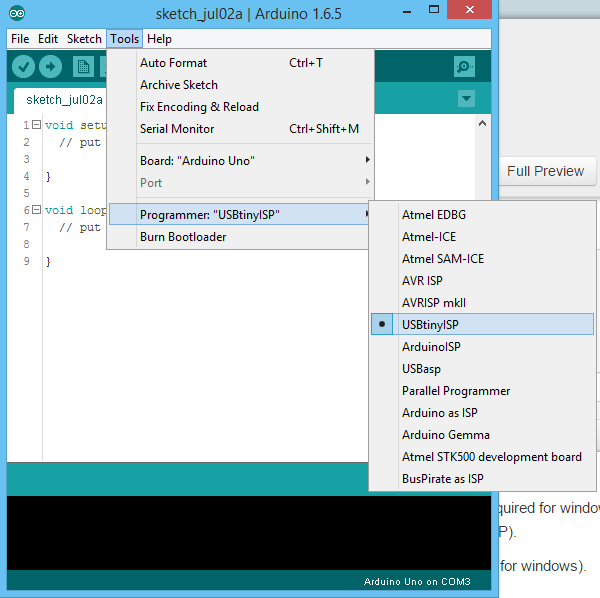Click code line number 9

click(x=26, y=261)
